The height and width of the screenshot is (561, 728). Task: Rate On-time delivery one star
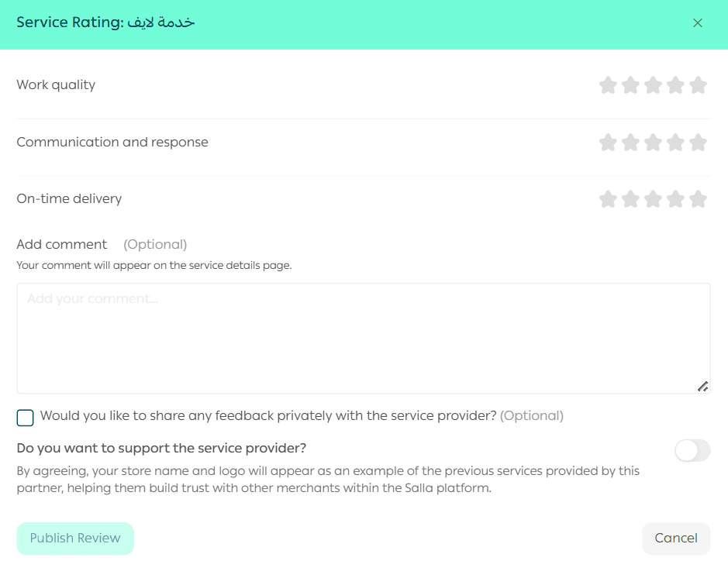(608, 199)
